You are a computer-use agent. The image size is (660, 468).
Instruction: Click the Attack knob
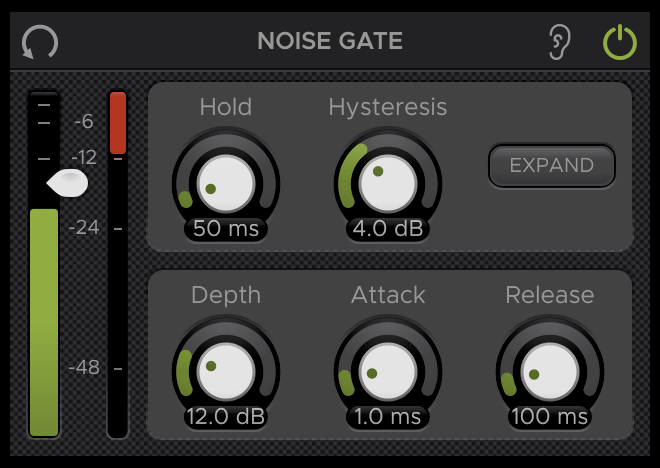click(388, 372)
